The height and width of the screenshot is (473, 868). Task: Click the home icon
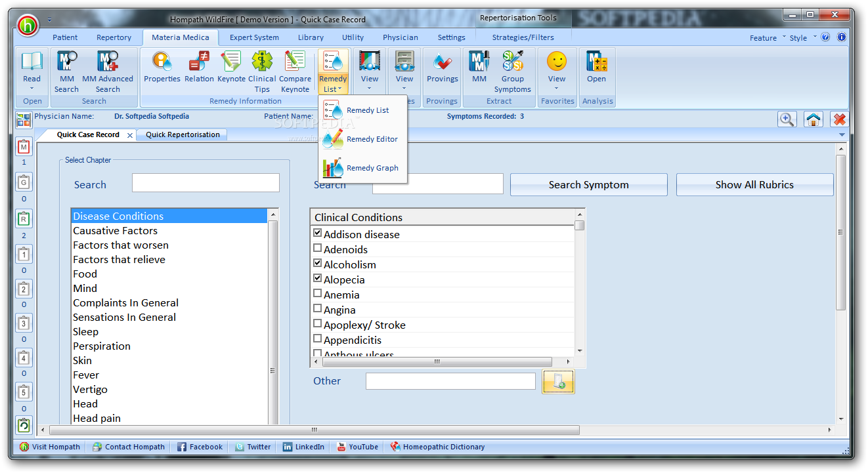813,119
